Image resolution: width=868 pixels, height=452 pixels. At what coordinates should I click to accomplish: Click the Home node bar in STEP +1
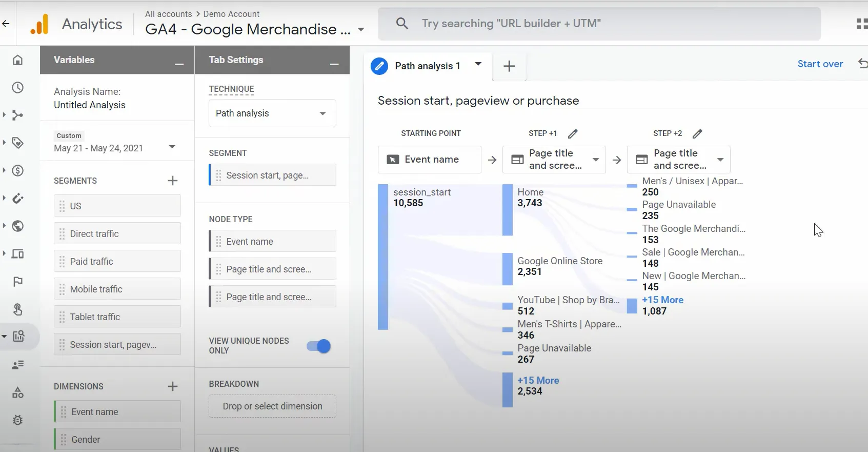508,210
